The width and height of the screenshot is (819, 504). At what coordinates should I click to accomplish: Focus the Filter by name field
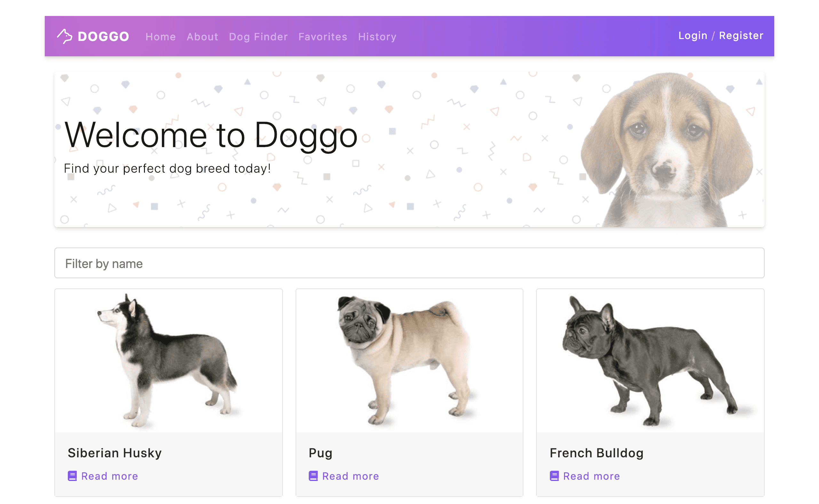point(409,263)
